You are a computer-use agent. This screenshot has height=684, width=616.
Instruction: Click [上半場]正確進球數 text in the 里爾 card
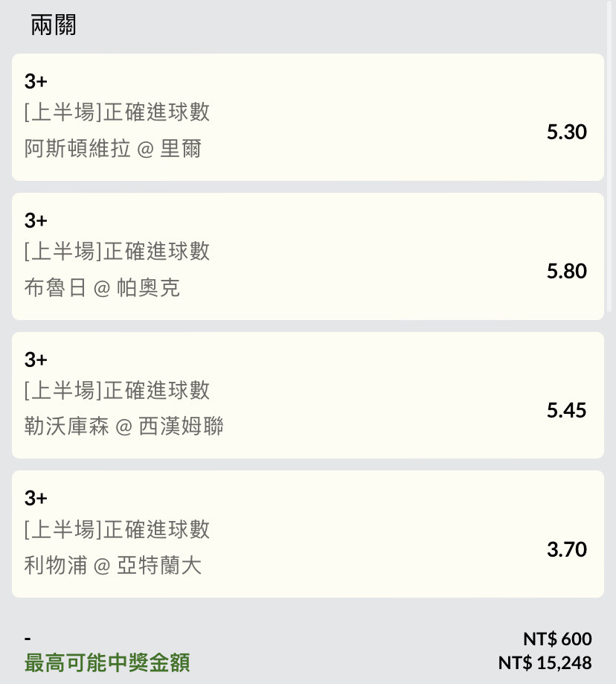pos(117,112)
